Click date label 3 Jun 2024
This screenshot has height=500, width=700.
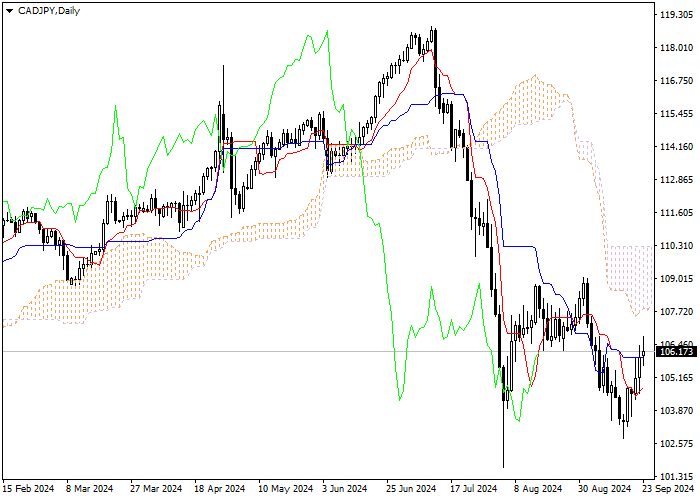click(345, 489)
